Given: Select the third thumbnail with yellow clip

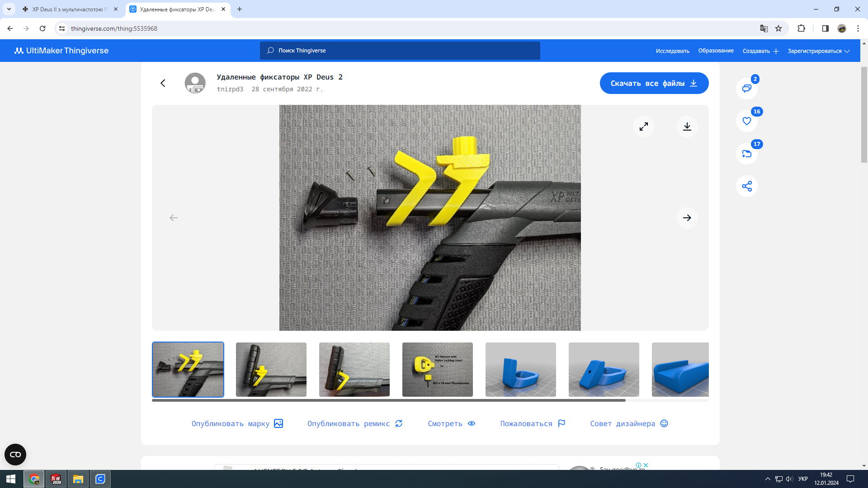Looking at the screenshot, I should pos(354,370).
